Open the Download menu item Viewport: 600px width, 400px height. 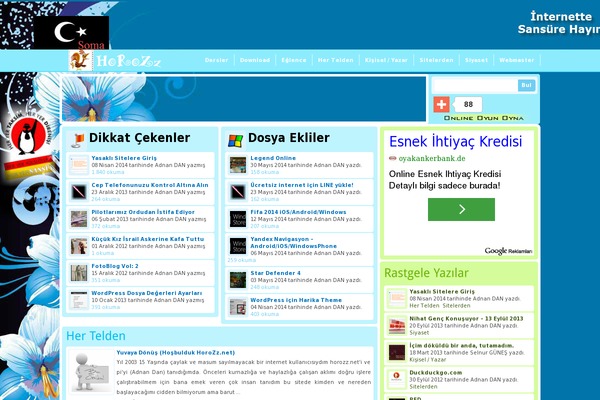[x=255, y=60]
